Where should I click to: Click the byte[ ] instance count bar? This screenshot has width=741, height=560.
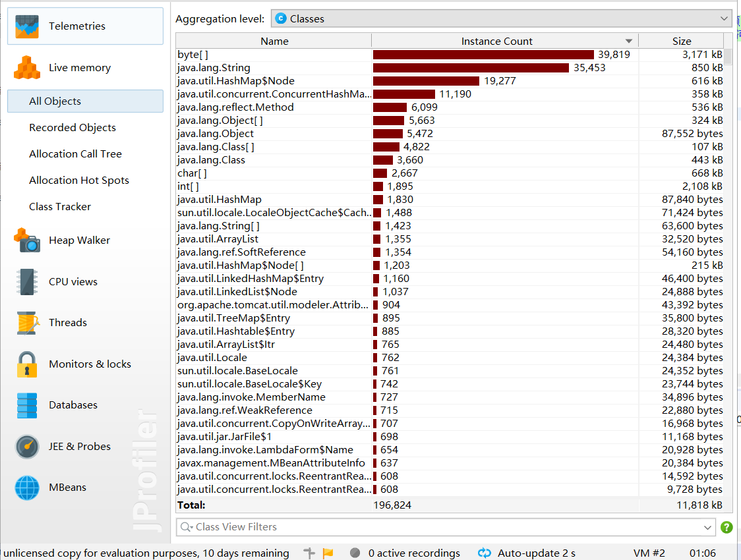483,55
